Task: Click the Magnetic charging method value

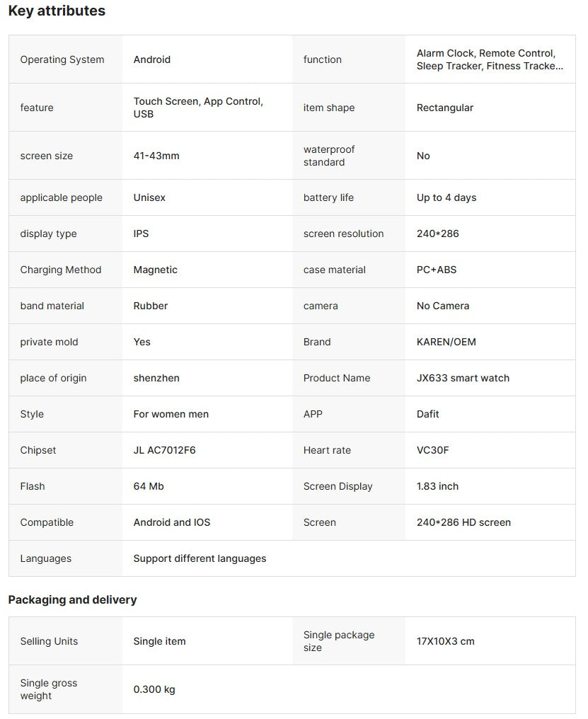Action: 156,270
